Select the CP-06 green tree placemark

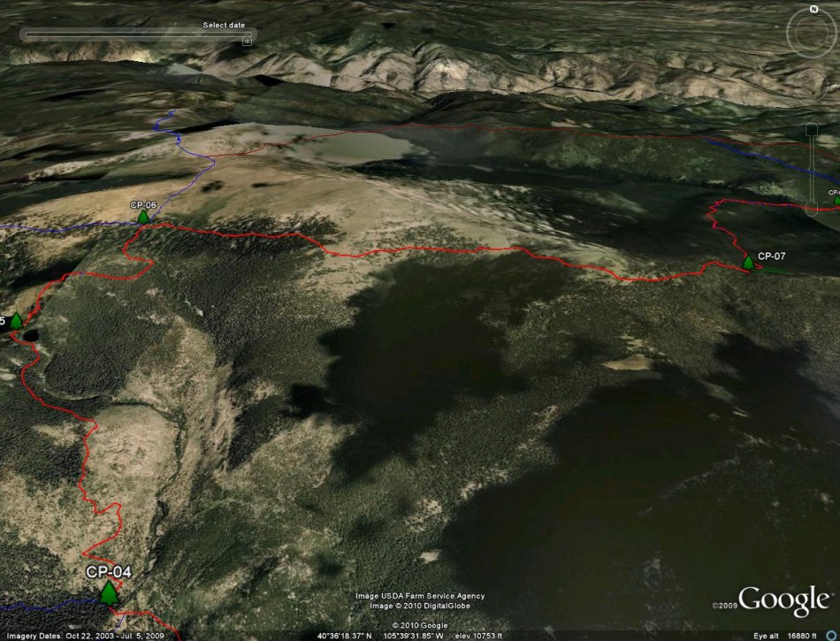pyautogui.click(x=143, y=217)
